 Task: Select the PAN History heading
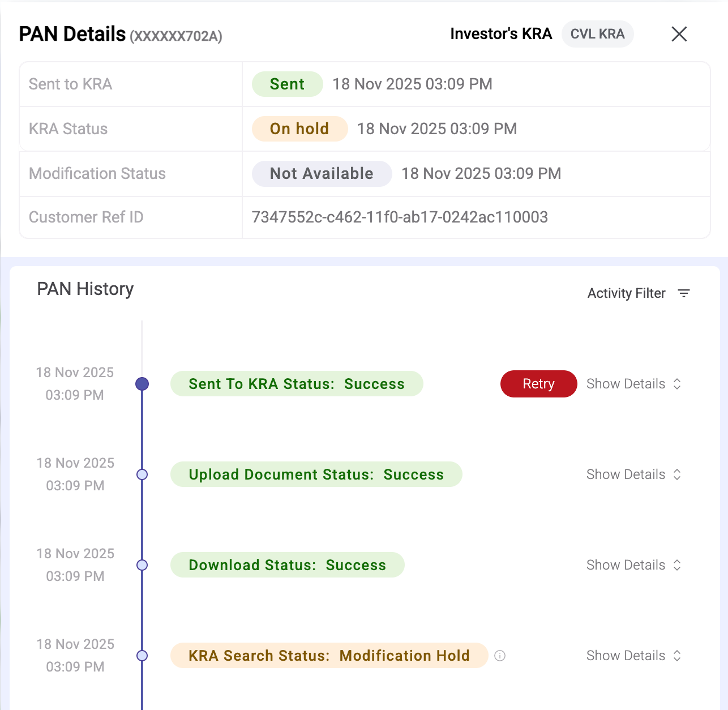(85, 289)
